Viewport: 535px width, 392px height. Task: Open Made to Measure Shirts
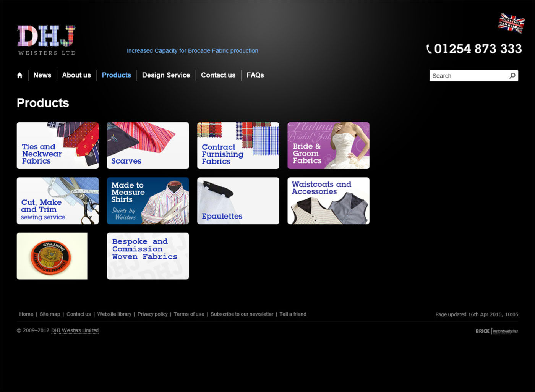[x=148, y=201]
